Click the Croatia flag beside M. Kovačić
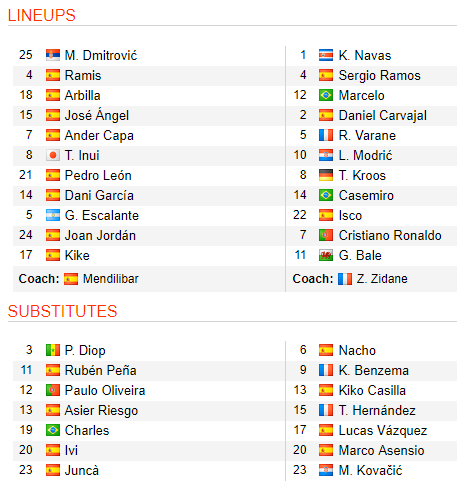Screen dimensions: 457x491 (x=326, y=470)
